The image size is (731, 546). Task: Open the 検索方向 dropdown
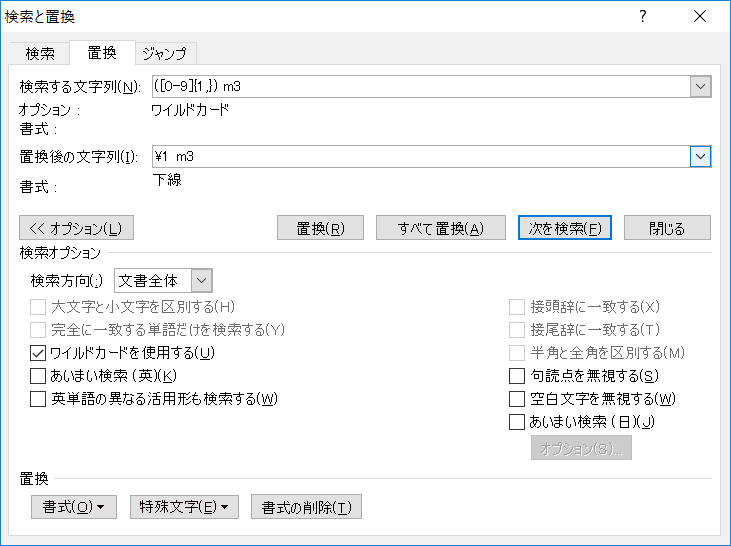pos(201,282)
